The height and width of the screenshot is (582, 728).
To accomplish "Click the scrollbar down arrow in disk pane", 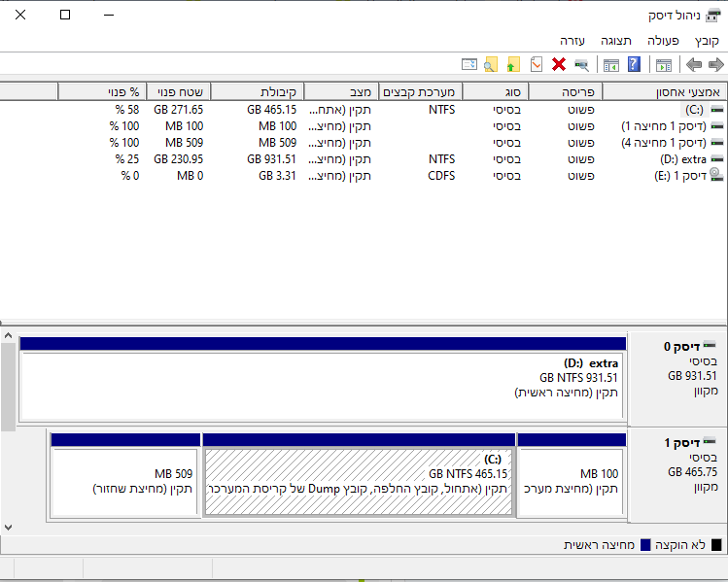I will [x=8, y=528].
